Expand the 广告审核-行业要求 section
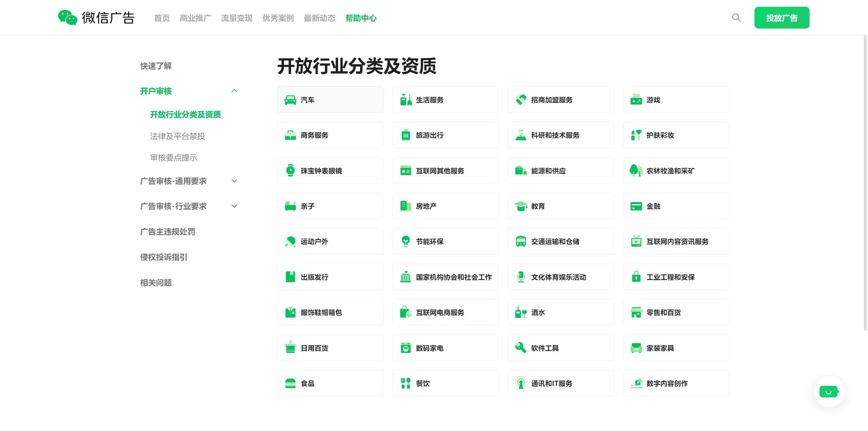The image size is (868, 431). click(234, 206)
